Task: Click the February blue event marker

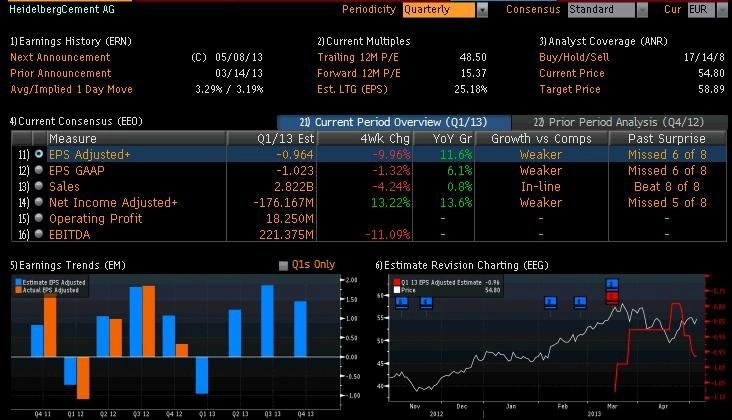Action: [x=580, y=302]
